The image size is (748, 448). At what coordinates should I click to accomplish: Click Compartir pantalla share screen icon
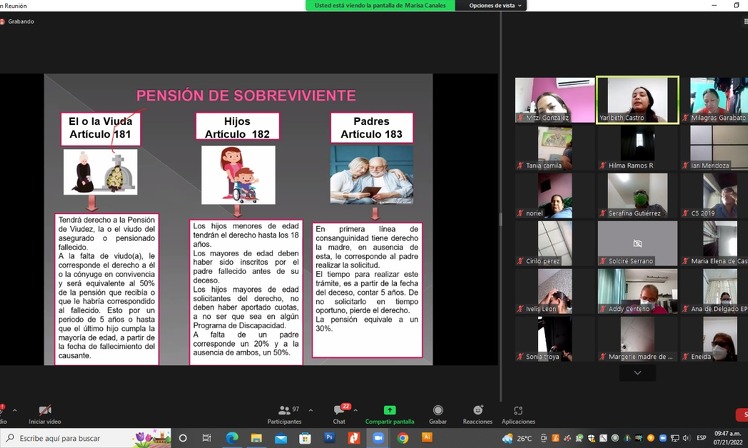click(390, 410)
